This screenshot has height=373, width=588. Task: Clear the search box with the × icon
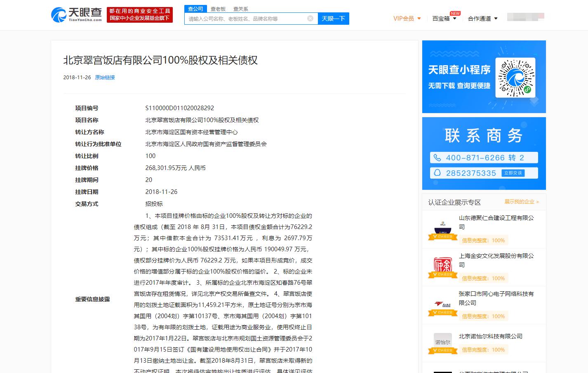(x=310, y=18)
